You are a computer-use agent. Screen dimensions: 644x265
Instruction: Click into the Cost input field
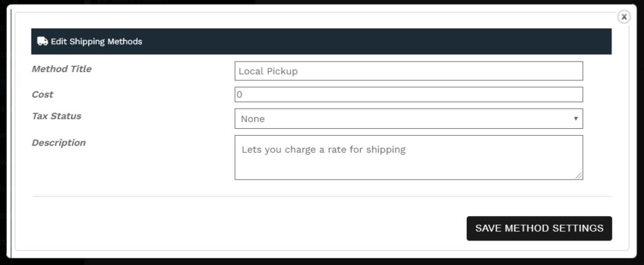(x=409, y=94)
